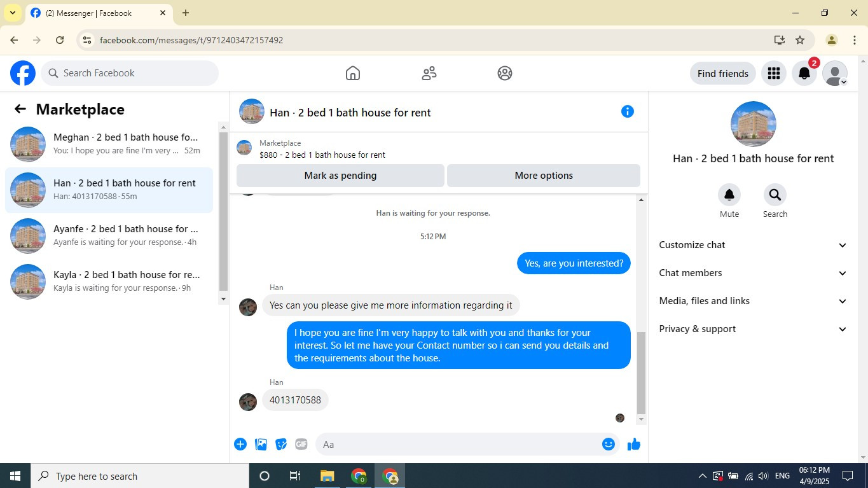Viewport: 868px width, 488px height.
Task: Open the $880 listing link
Action: point(322,155)
